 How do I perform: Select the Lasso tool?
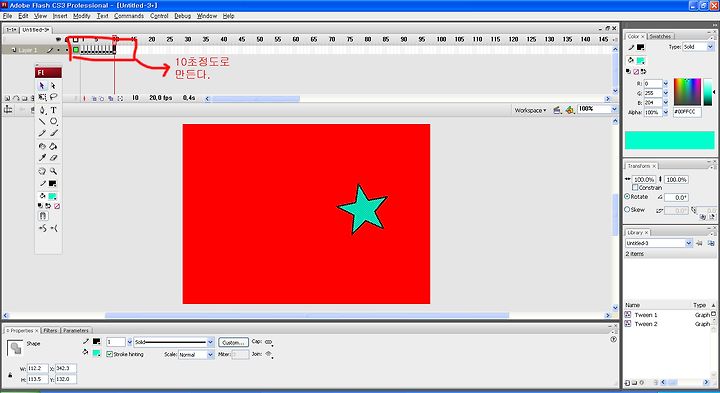coord(53,97)
